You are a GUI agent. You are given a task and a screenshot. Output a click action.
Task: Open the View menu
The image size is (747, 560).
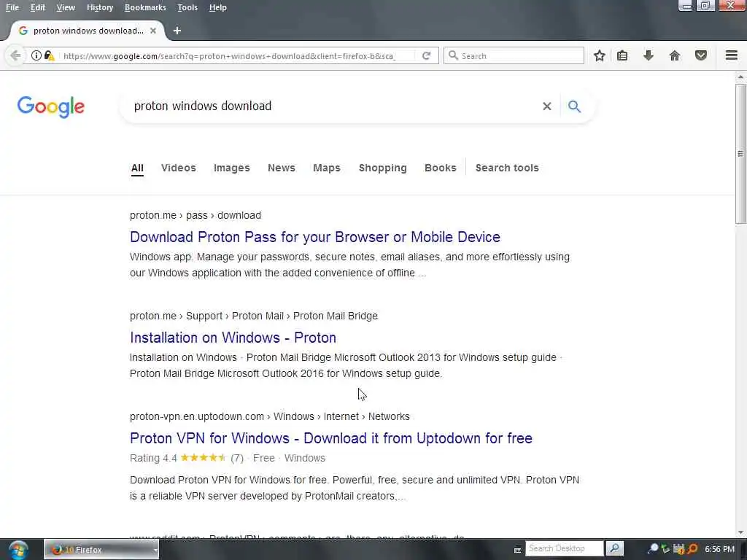click(x=66, y=7)
